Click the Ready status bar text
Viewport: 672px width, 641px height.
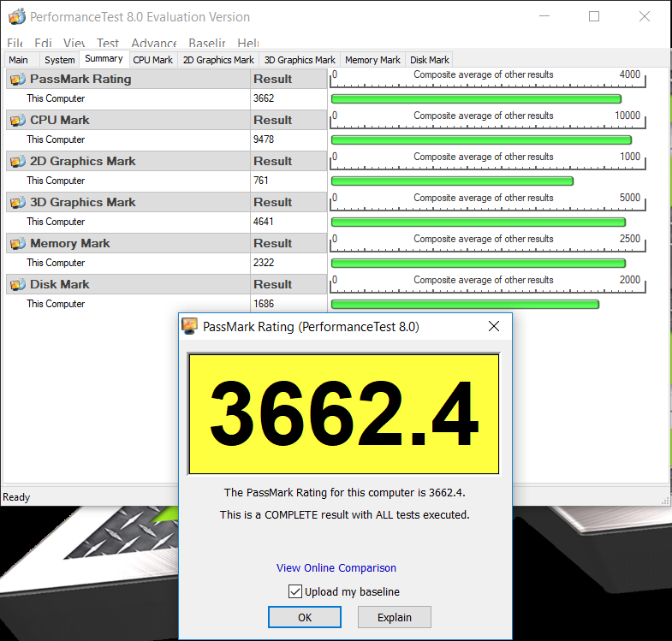16,497
